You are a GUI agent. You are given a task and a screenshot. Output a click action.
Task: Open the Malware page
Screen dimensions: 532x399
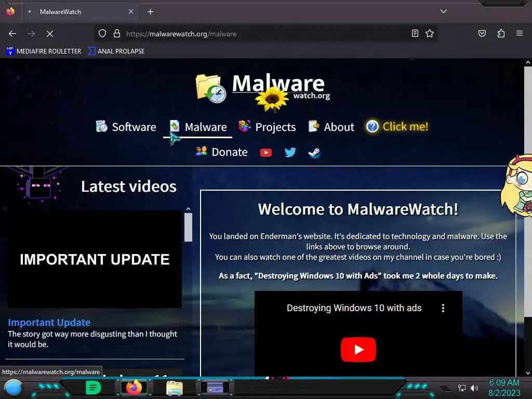(x=198, y=127)
